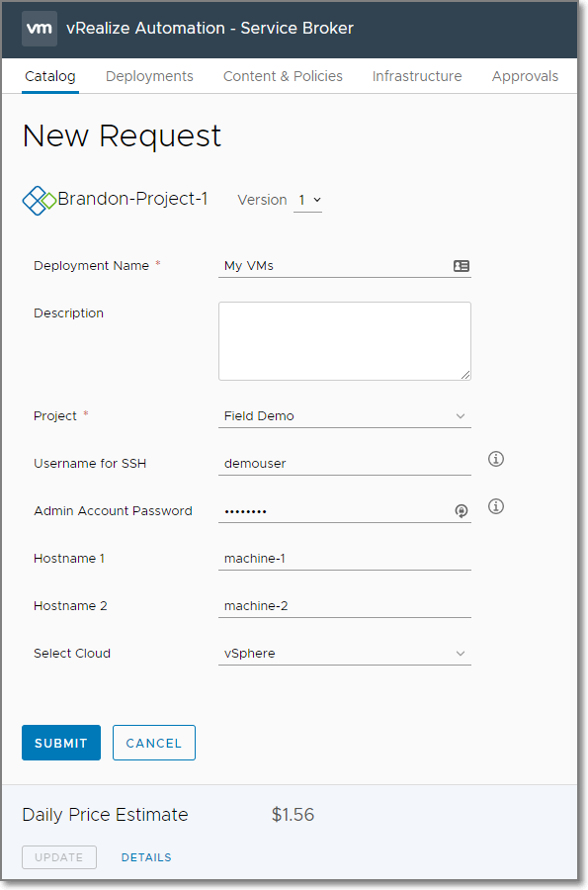Open the Approvals tab
The width and height of the screenshot is (588, 890).
[525, 76]
